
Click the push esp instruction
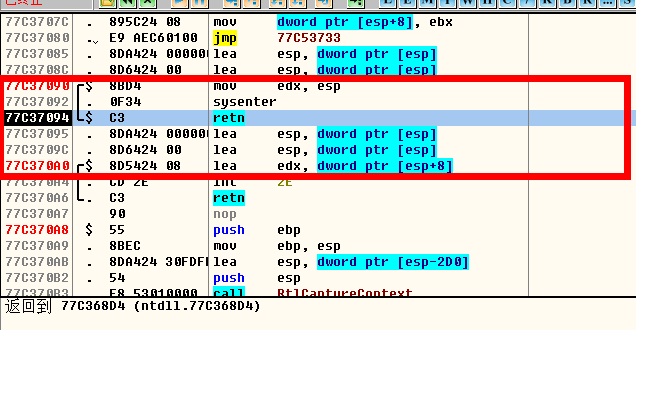[x=257, y=278]
